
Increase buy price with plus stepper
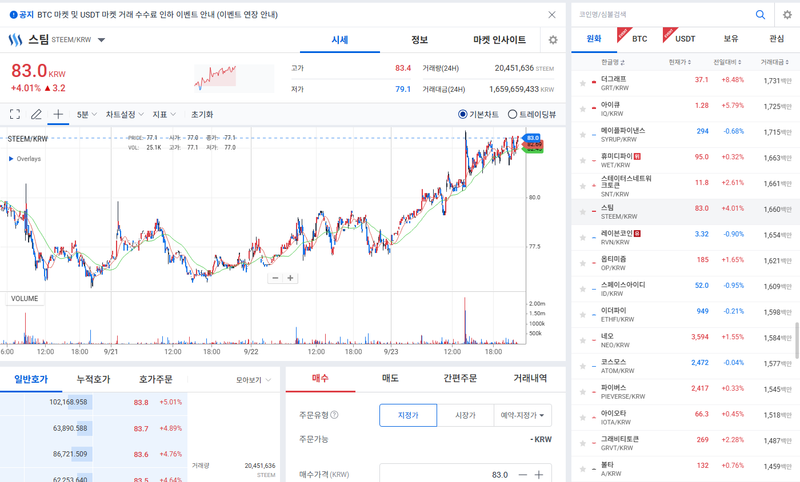539,475
